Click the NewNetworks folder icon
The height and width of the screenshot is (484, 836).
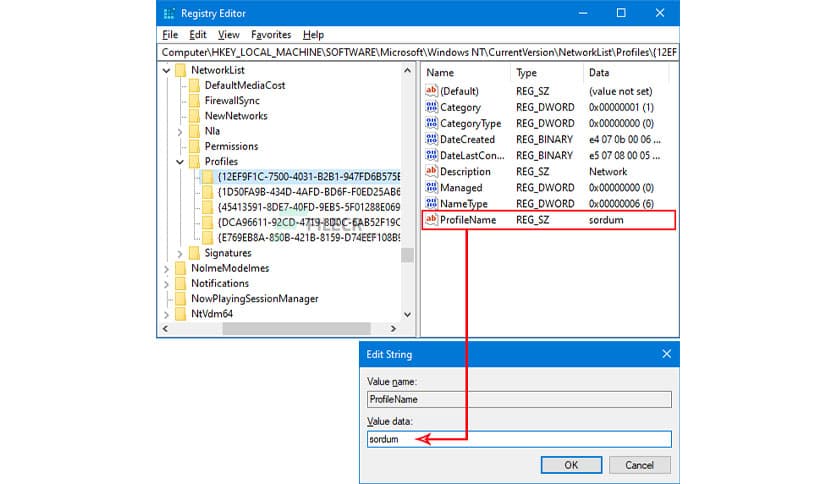coord(195,116)
